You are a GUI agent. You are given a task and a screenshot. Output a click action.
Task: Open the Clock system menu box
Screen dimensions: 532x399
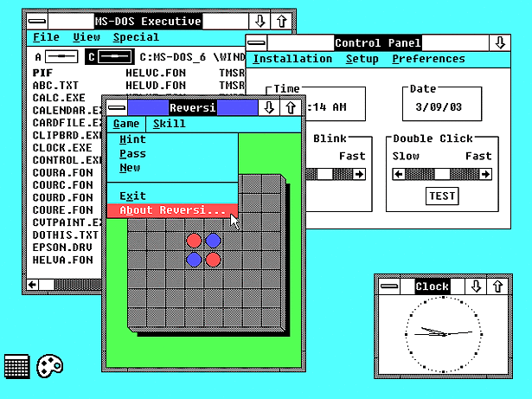pyautogui.click(x=389, y=286)
